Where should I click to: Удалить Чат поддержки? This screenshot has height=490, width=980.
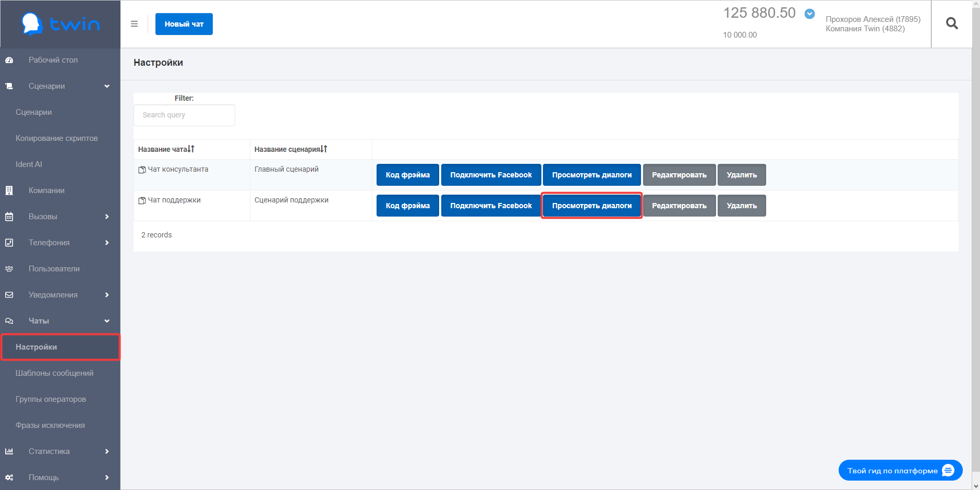click(742, 206)
